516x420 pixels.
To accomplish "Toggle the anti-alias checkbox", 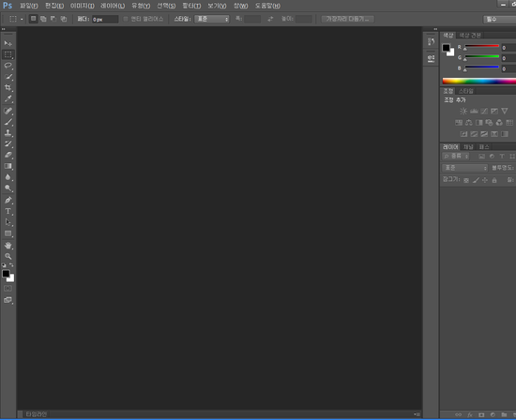I will [126, 19].
